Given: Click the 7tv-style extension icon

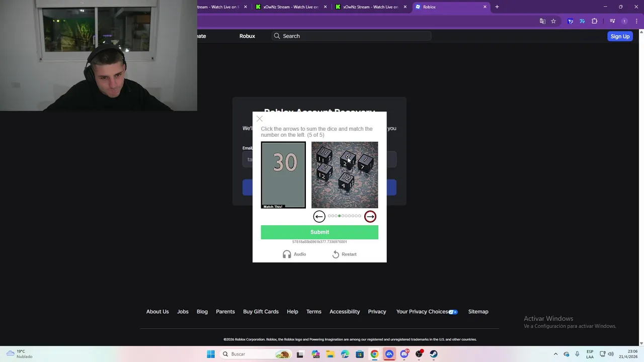Looking at the screenshot, I should point(582,21).
